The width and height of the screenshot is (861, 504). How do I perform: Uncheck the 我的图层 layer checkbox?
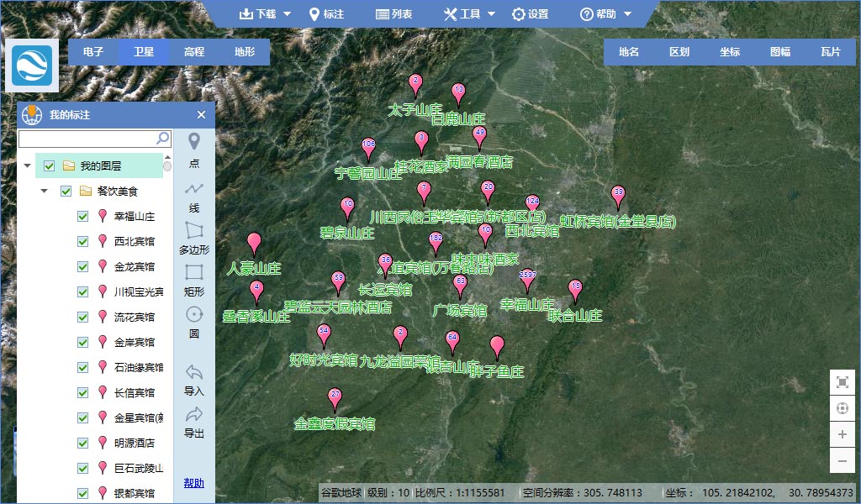pyautogui.click(x=50, y=166)
